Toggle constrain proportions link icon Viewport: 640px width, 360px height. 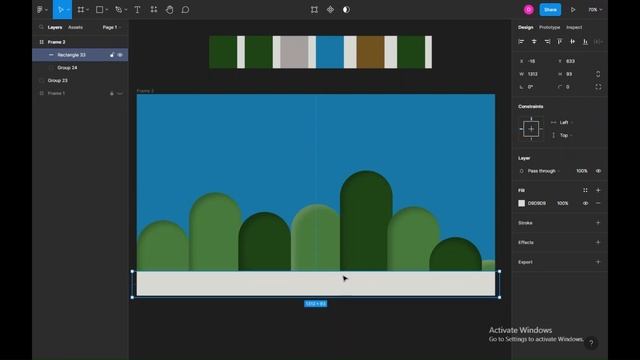[x=598, y=74]
